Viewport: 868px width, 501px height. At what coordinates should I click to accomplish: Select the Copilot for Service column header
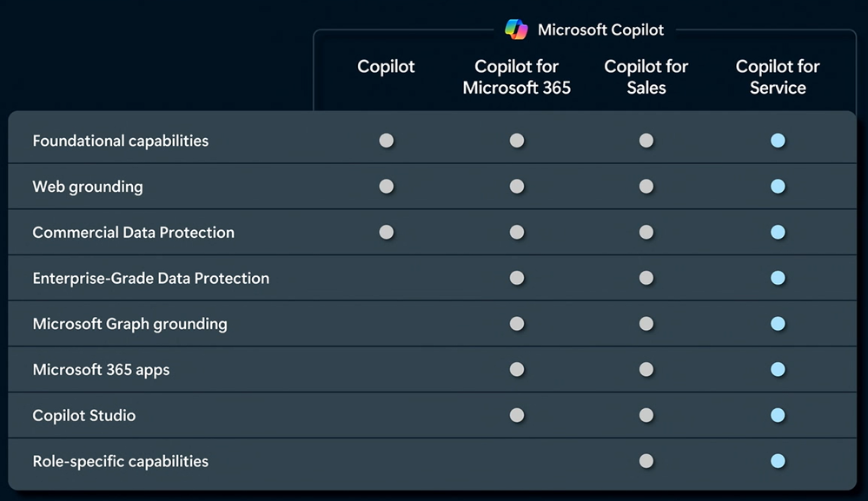click(x=778, y=77)
